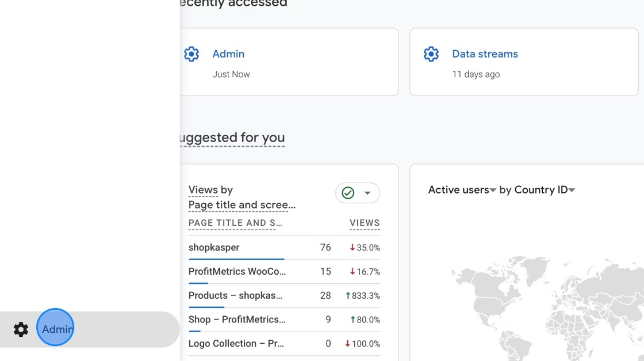Screen dimensions: 644x361
Task: Open the Country ID dimension dropdown
Action: click(572, 189)
